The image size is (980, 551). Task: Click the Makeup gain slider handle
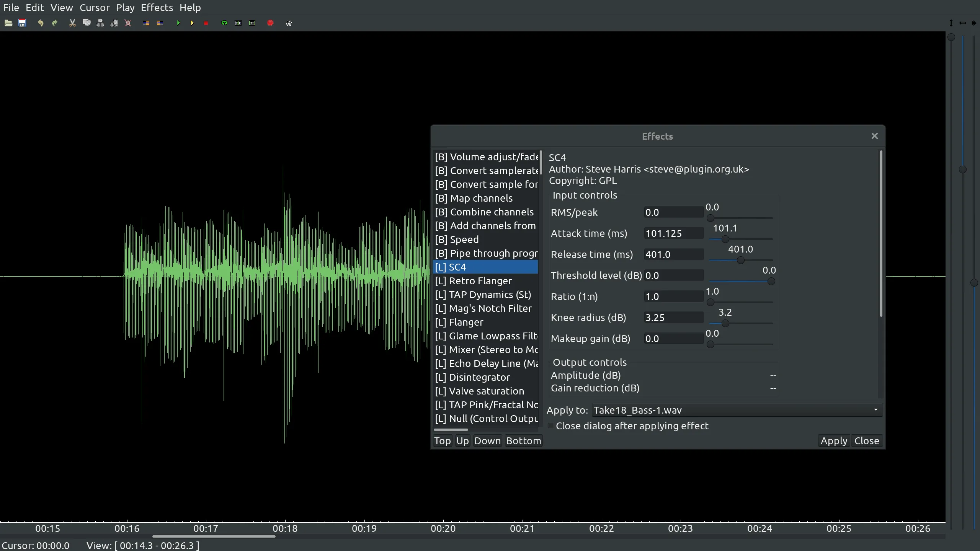tap(710, 345)
